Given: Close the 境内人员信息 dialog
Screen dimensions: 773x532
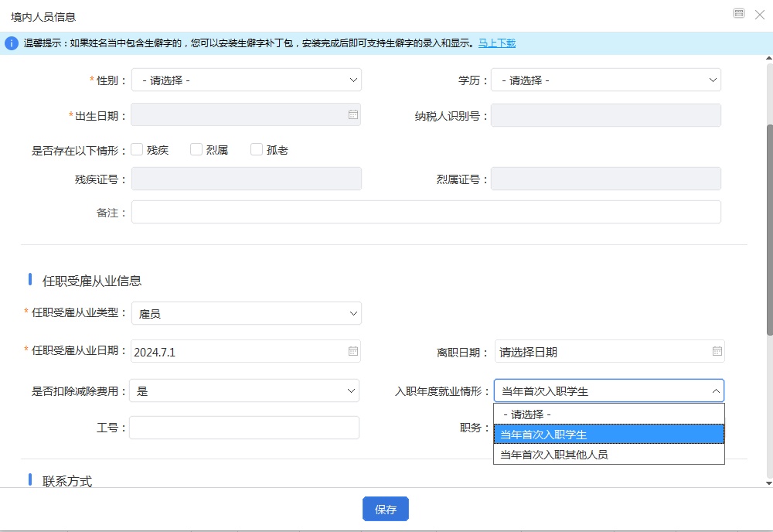Looking at the screenshot, I should 759,14.
